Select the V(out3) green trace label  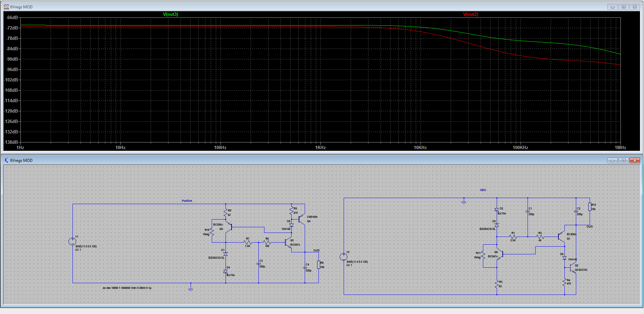[170, 14]
